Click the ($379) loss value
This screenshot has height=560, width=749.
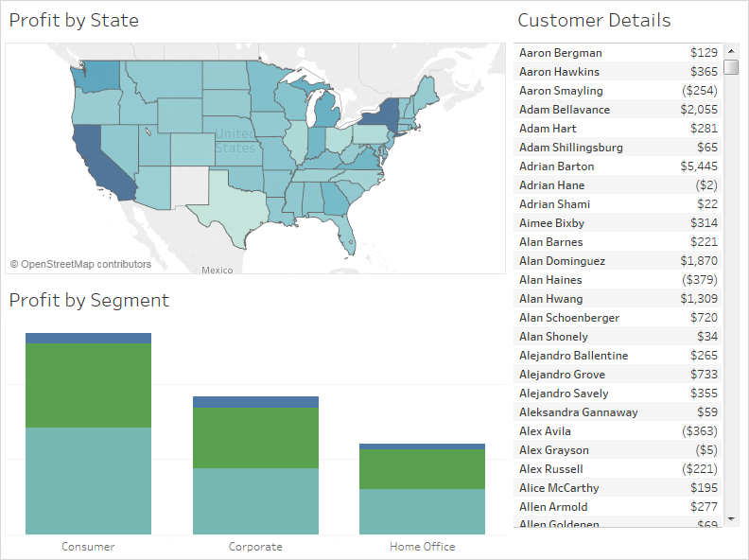click(699, 280)
